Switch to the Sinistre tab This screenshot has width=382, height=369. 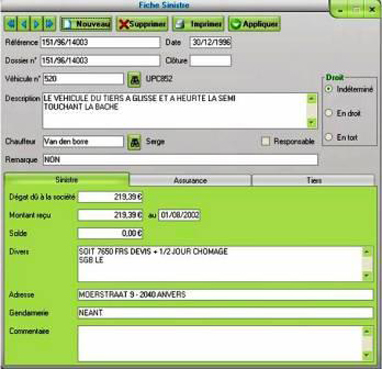point(66,180)
